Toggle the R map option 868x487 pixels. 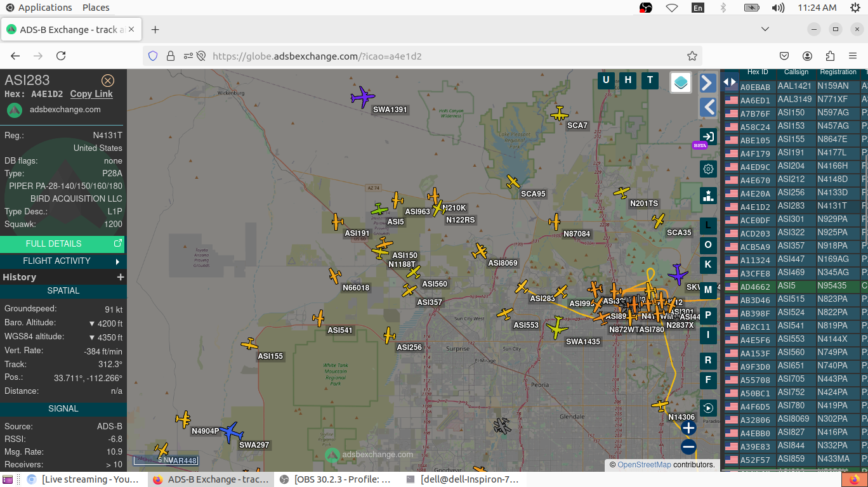[708, 360]
